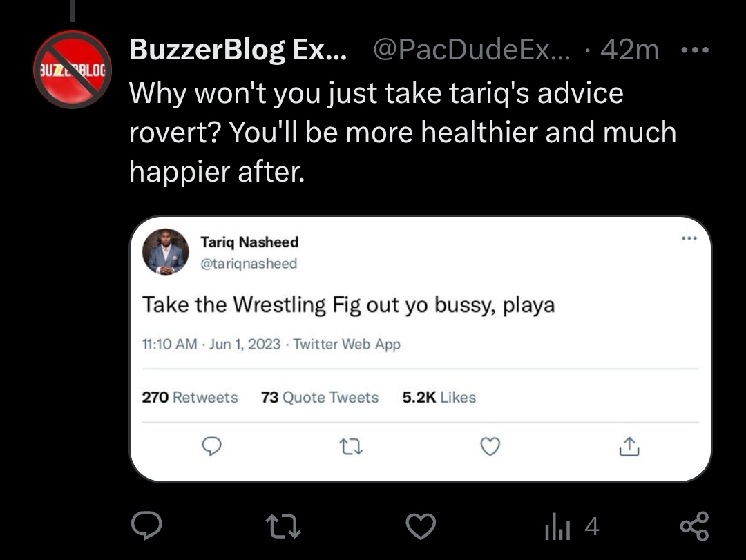Image resolution: width=746 pixels, height=560 pixels.
Task: Click three dots in embedded tweet corner
Action: [x=689, y=239]
